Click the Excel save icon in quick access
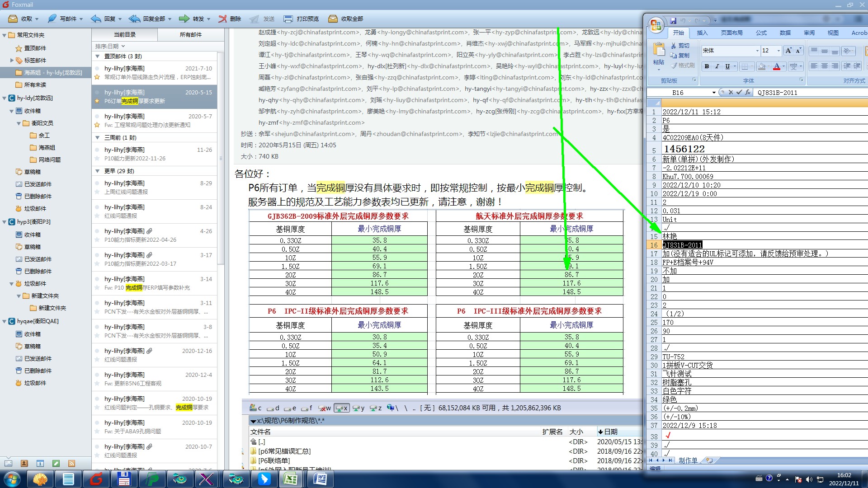Screen dimensions: 868x488 673,20
